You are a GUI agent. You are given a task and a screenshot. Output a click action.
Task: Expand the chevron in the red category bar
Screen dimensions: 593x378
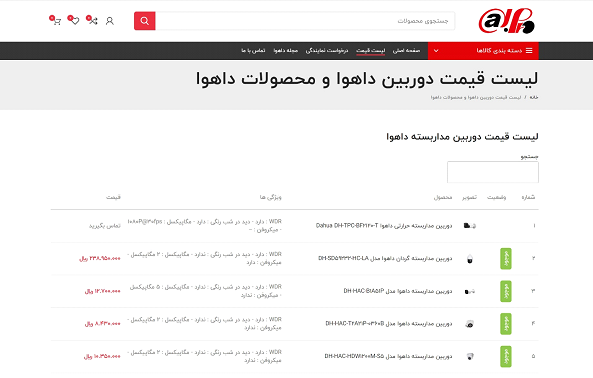(x=436, y=51)
